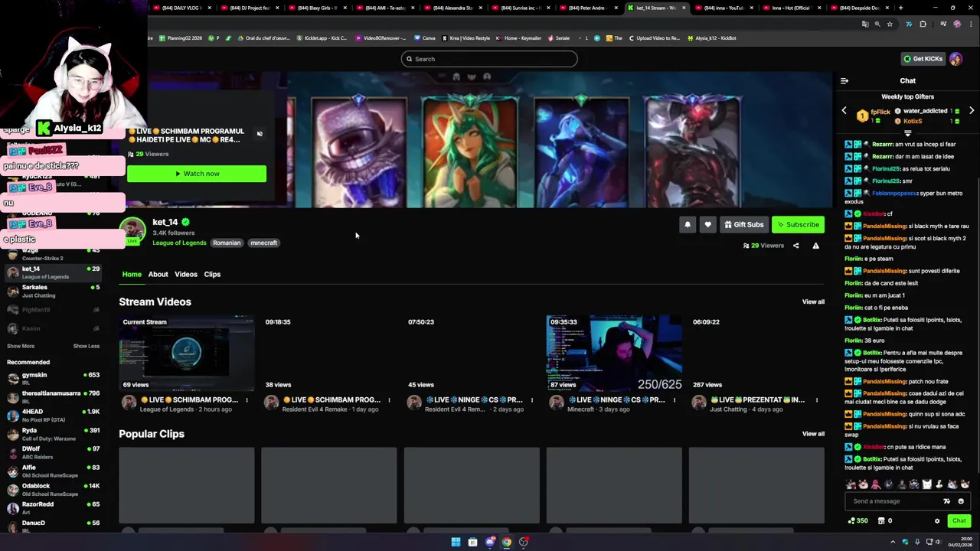Image resolution: width=980 pixels, height=551 pixels.
Task: Click the Subscribe button
Action: 798,224
